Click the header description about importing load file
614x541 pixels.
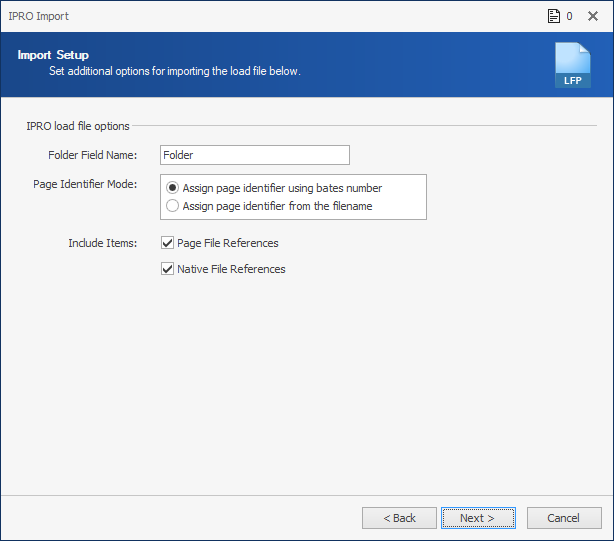click(175, 71)
